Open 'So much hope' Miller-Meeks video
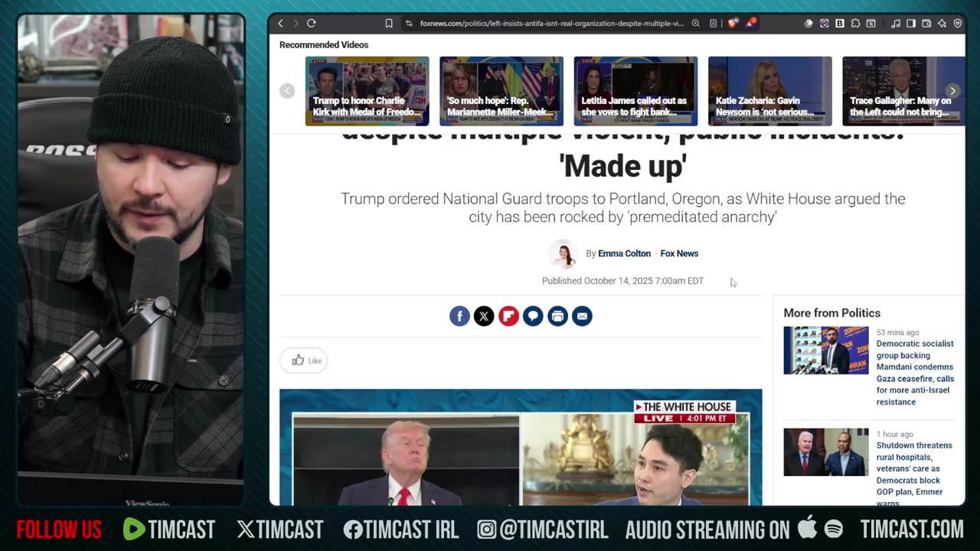The width and height of the screenshot is (980, 551). (x=501, y=91)
